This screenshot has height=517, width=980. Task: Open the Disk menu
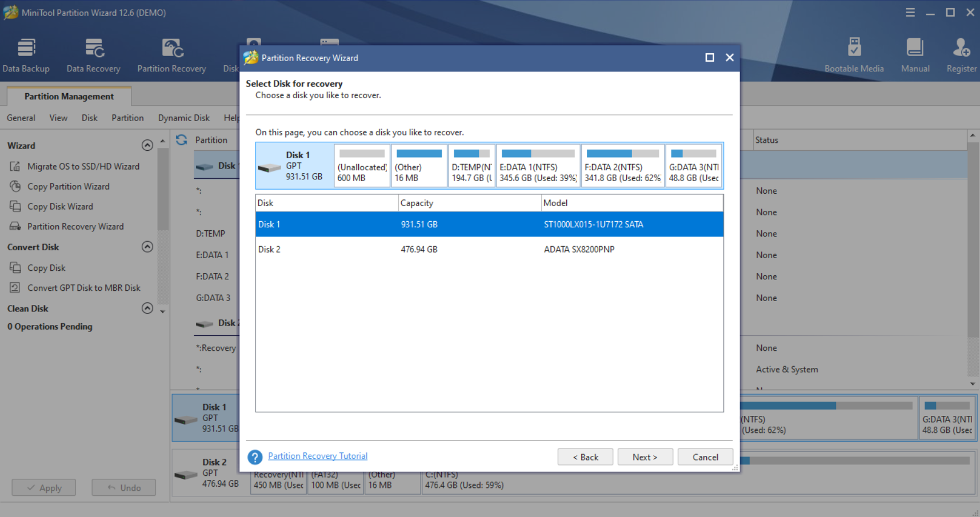[90, 118]
